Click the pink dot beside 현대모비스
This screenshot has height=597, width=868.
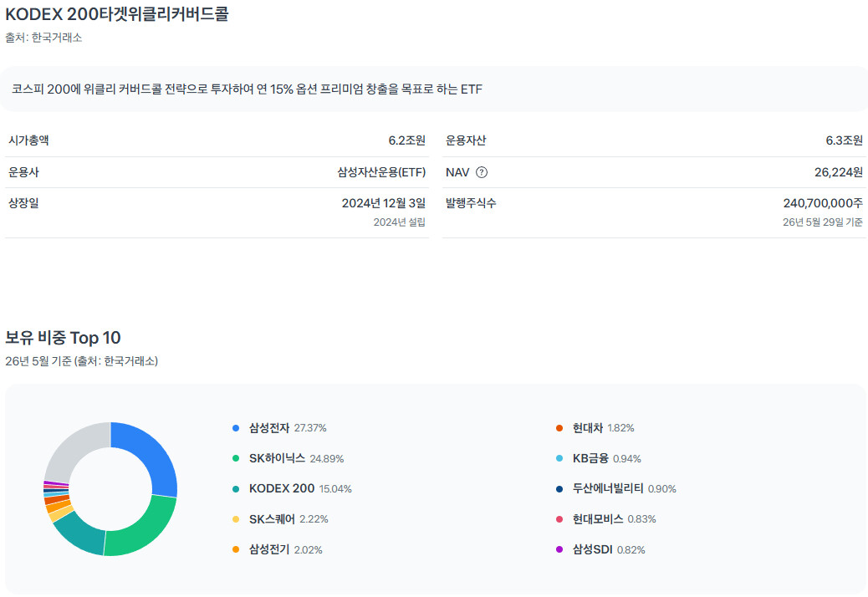click(559, 519)
